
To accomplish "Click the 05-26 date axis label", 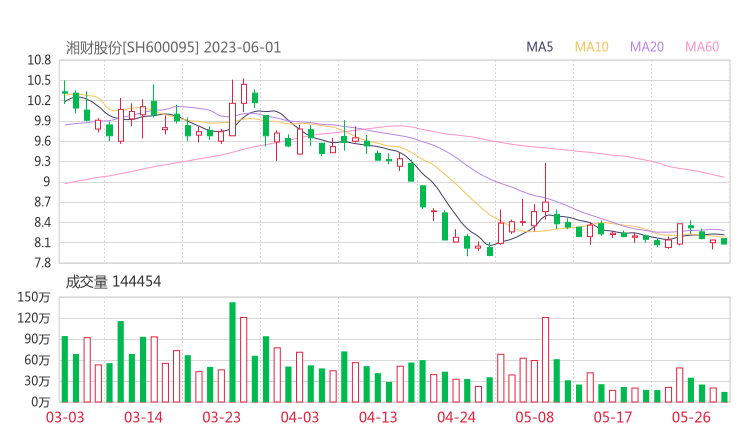I will [691, 417].
